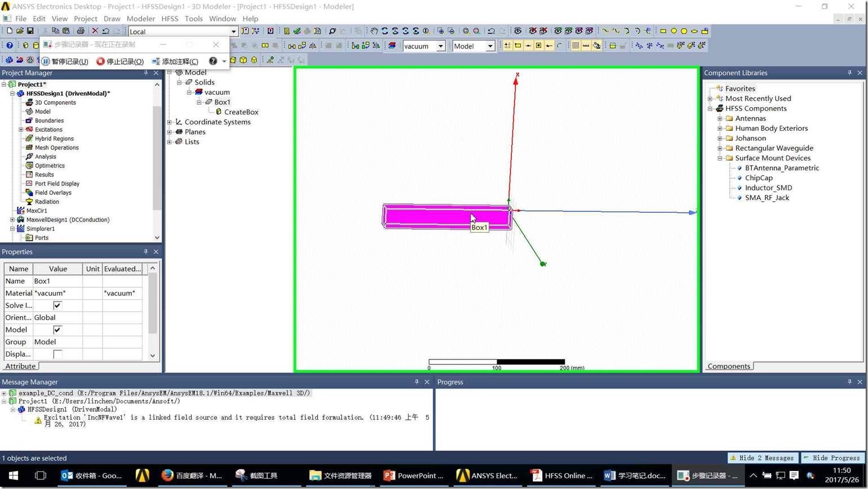Toggle the Display Wireframe checkbox
This screenshot has width=868, height=489.
click(x=57, y=354)
